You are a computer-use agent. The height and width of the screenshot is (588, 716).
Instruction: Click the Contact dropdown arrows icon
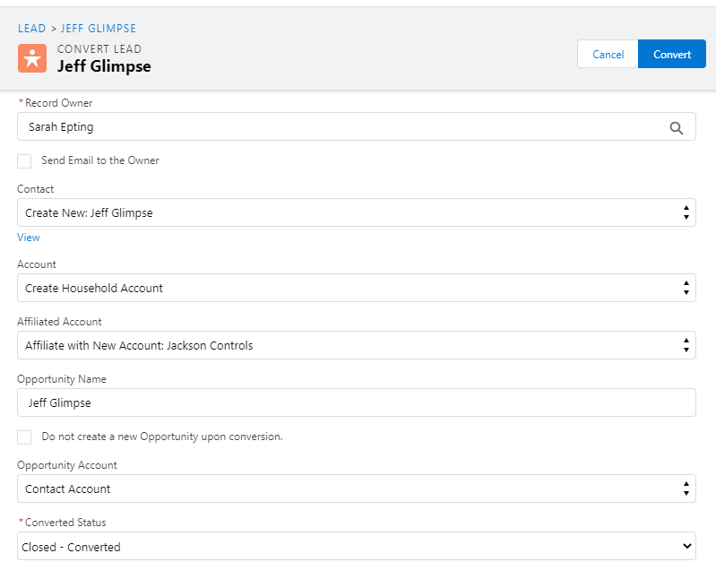tap(686, 212)
